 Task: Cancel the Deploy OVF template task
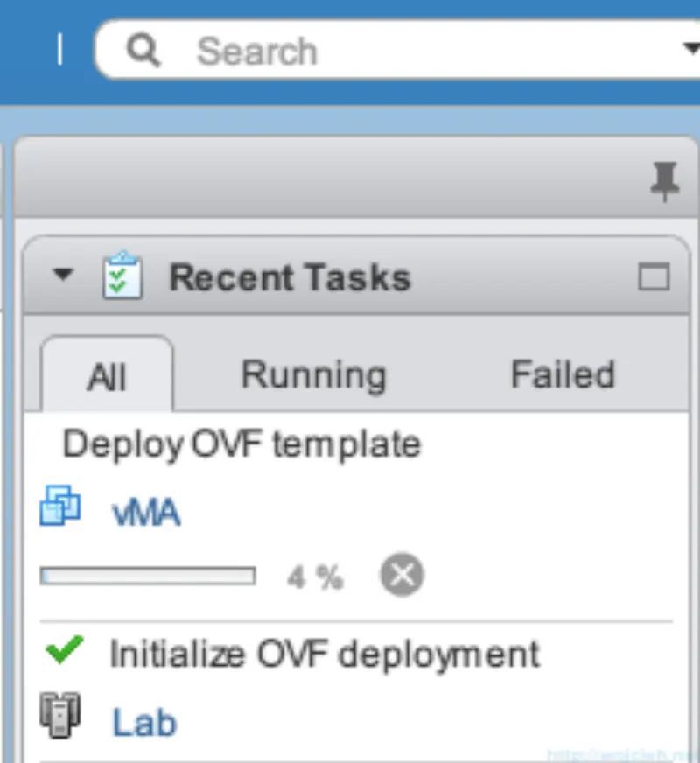click(402, 575)
